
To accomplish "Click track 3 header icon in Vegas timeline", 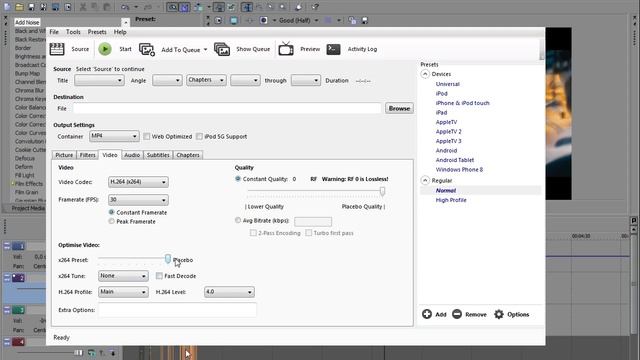I will click(18, 310).
